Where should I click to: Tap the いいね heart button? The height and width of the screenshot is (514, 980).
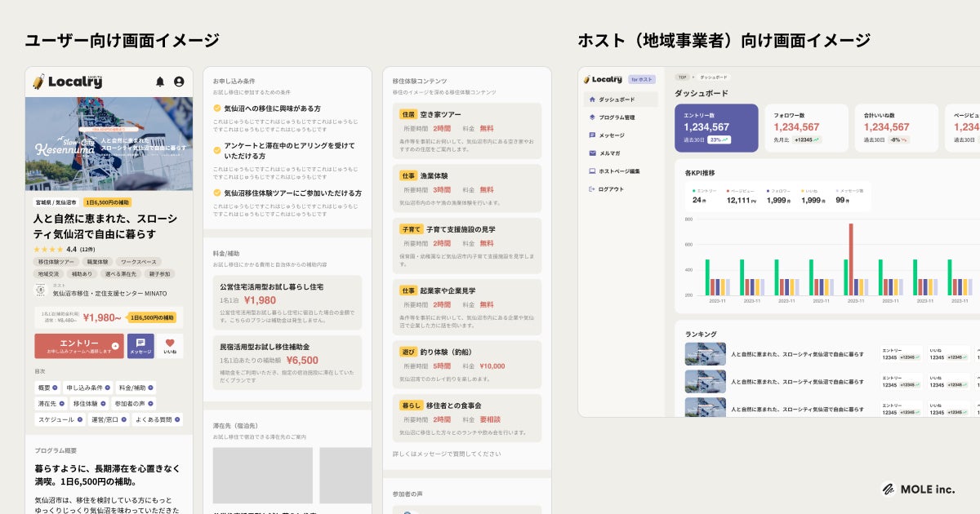click(170, 346)
